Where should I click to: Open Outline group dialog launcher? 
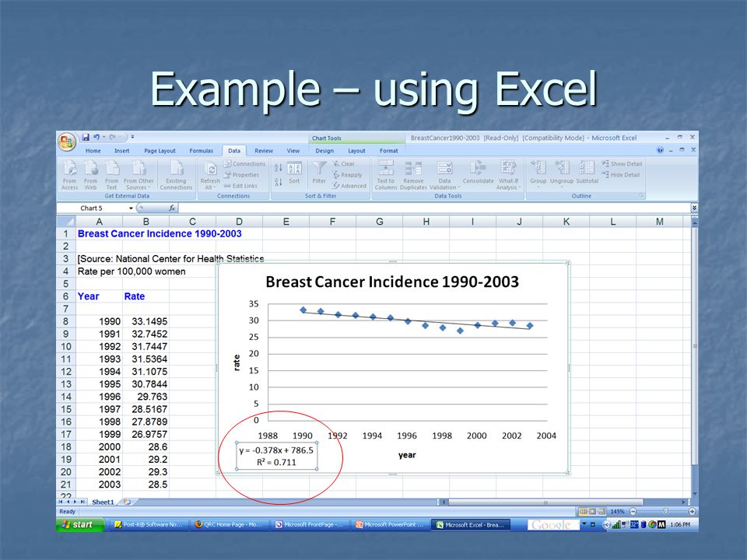[642, 196]
